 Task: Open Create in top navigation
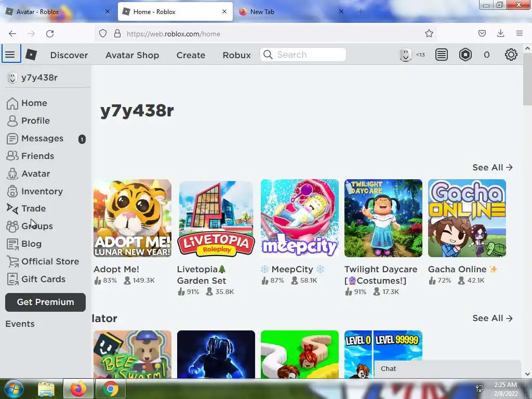pyautogui.click(x=191, y=55)
